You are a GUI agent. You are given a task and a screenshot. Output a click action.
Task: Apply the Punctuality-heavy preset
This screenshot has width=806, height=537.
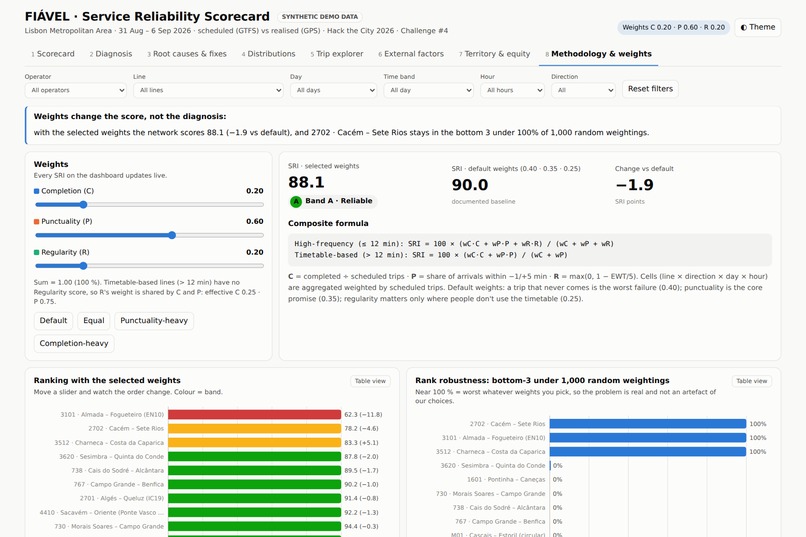point(154,321)
